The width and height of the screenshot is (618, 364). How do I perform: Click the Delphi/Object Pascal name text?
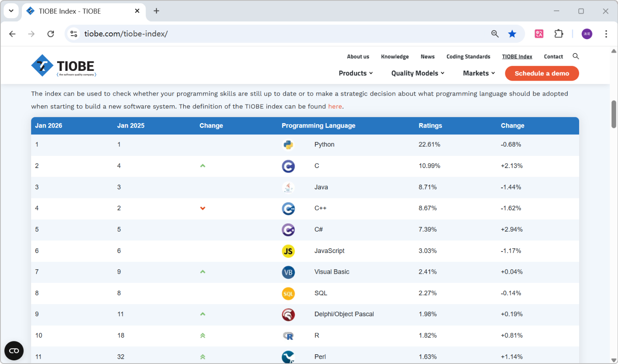tap(344, 314)
